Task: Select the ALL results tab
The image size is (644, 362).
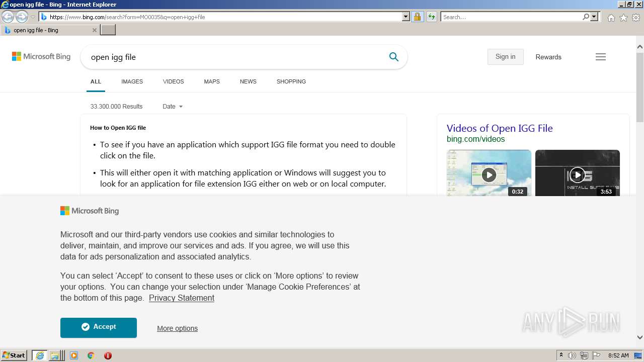Action: point(96,81)
